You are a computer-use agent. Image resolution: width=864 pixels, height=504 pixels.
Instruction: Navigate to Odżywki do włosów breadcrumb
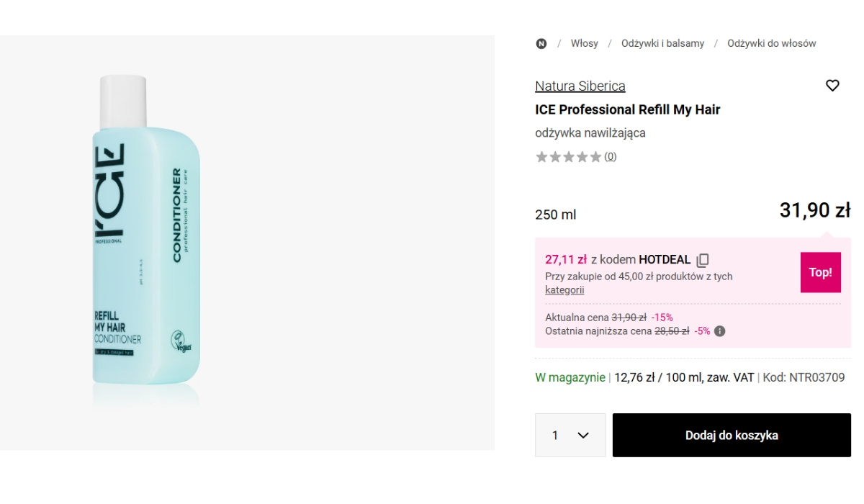pyautogui.click(x=771, y=43)
